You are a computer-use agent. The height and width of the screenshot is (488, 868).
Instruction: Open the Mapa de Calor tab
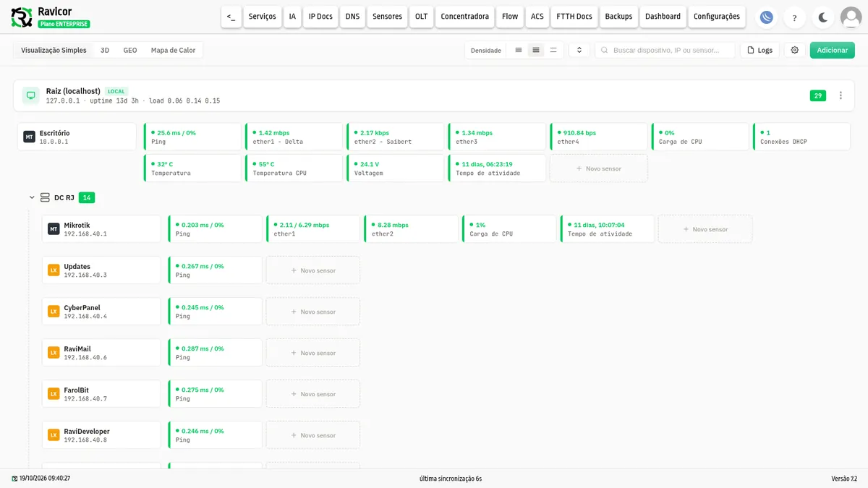[173, 50]
